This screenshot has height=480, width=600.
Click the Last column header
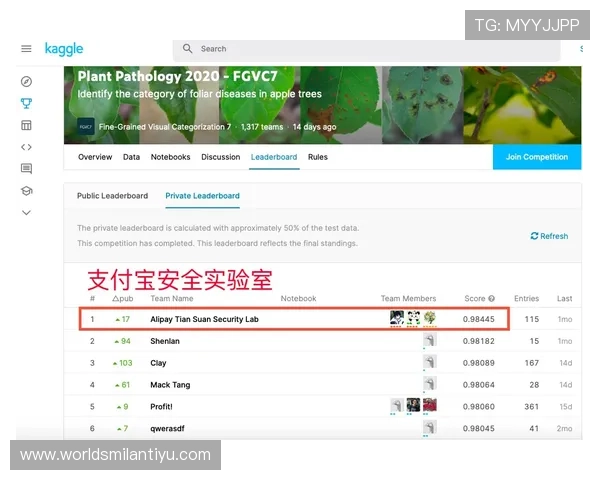564,299
